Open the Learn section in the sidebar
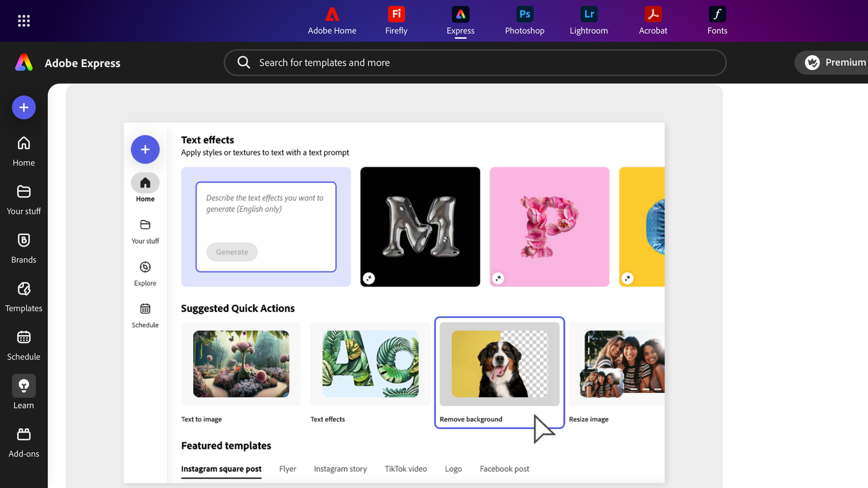 click(x=23, y=393)
